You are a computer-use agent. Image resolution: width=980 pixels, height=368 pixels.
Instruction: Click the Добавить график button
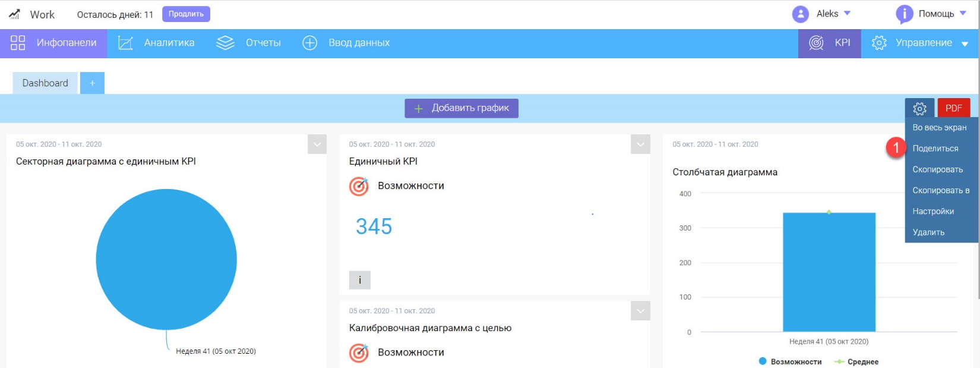pyautogui.click(x=461, y=108)
